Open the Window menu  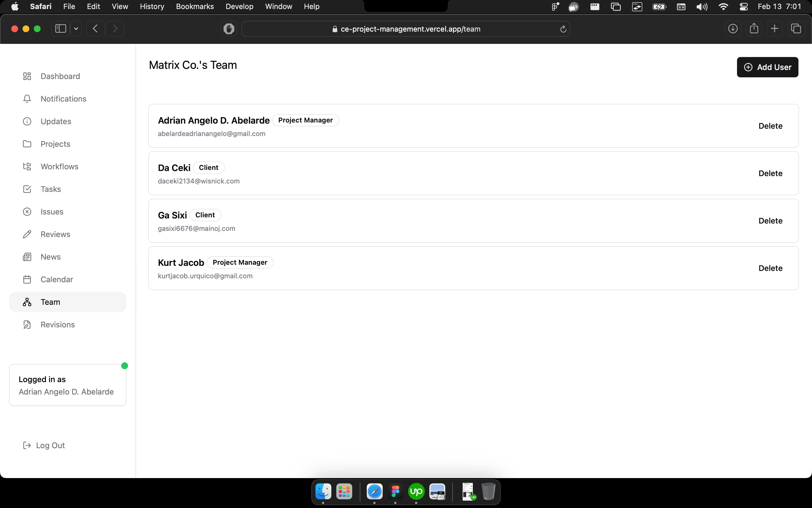(x=279, y=7)
